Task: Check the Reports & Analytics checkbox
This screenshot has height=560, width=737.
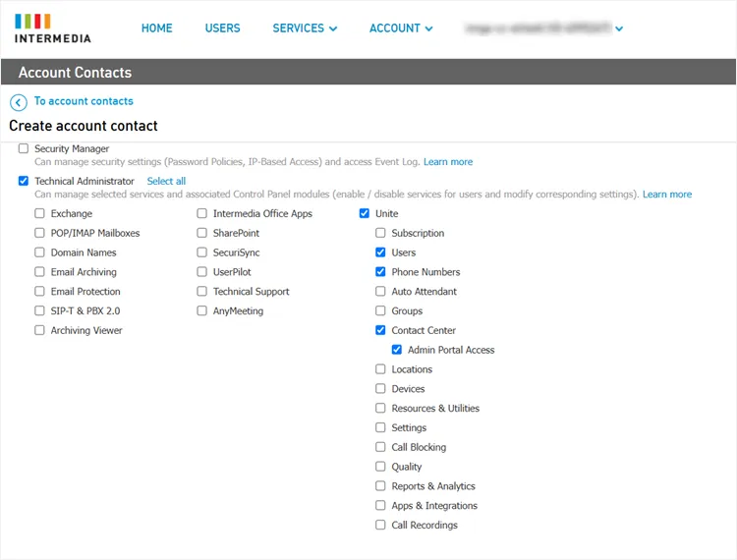Action: (380, 485)
